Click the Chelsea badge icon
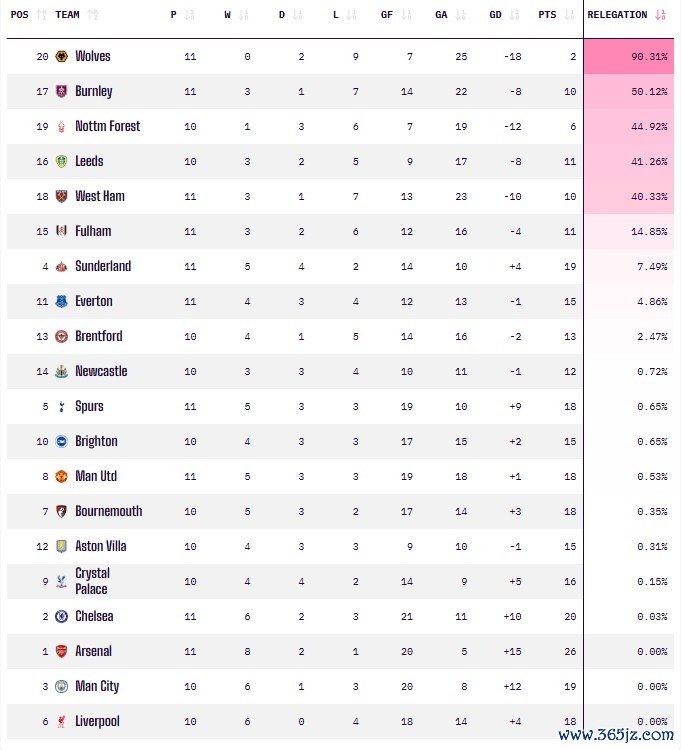 62,617
